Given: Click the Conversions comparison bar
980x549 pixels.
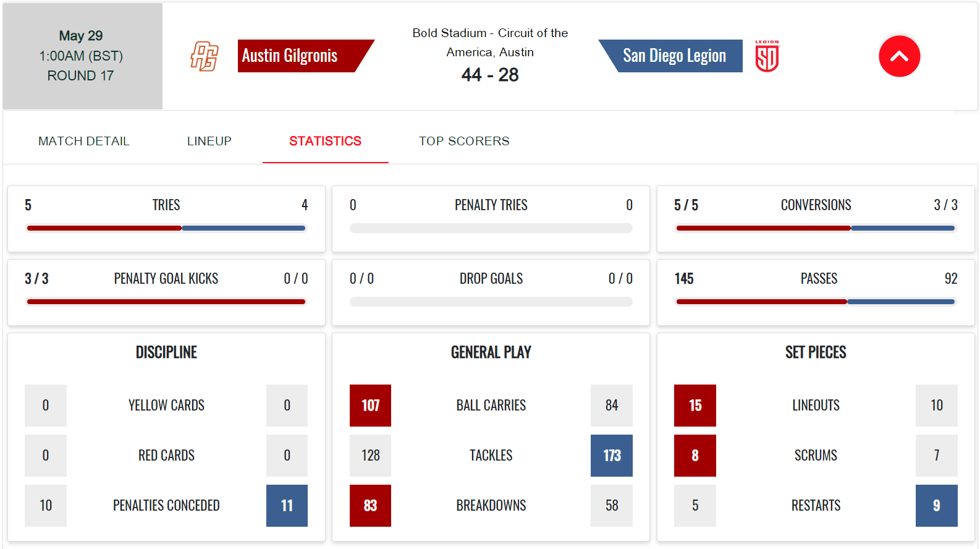Looking at the screenshot, I should 816,228.
